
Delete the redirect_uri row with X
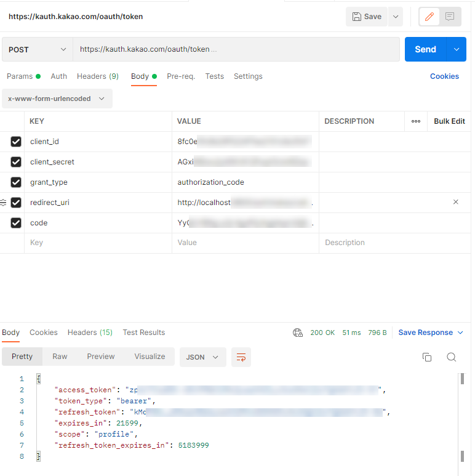pyautogui.click(x=455, y=202)
